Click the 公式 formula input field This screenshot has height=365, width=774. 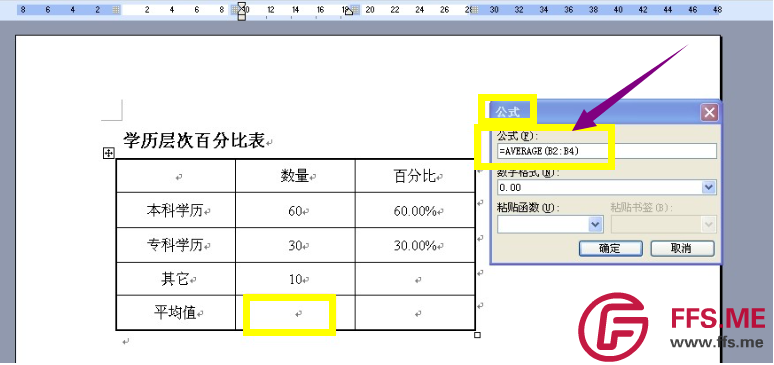click(607, 151)
